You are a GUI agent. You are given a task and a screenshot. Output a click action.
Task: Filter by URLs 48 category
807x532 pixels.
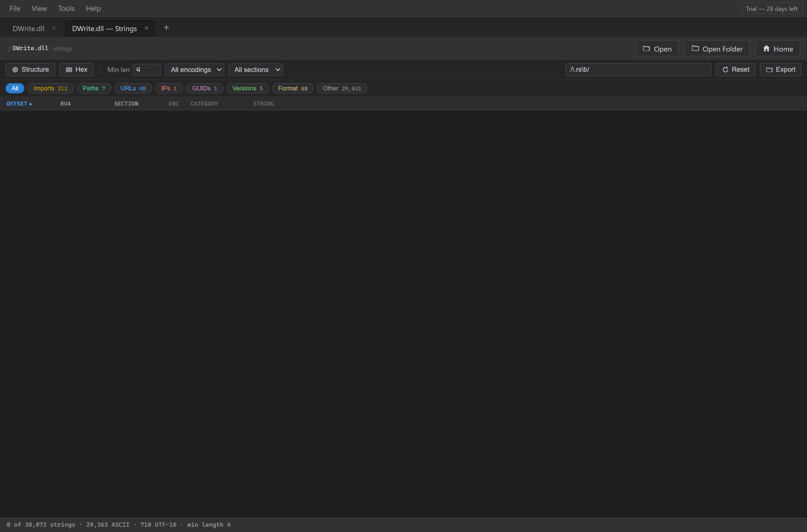click(x=133, y=88)
